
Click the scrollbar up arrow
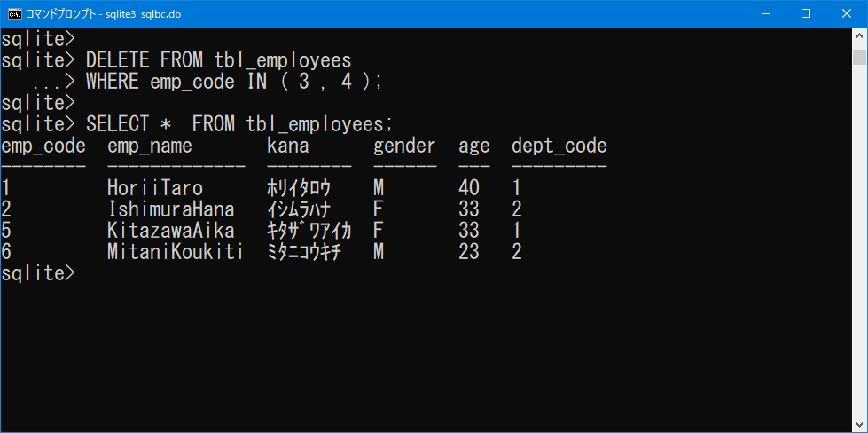pyautogui.click(x=860, y=35)
